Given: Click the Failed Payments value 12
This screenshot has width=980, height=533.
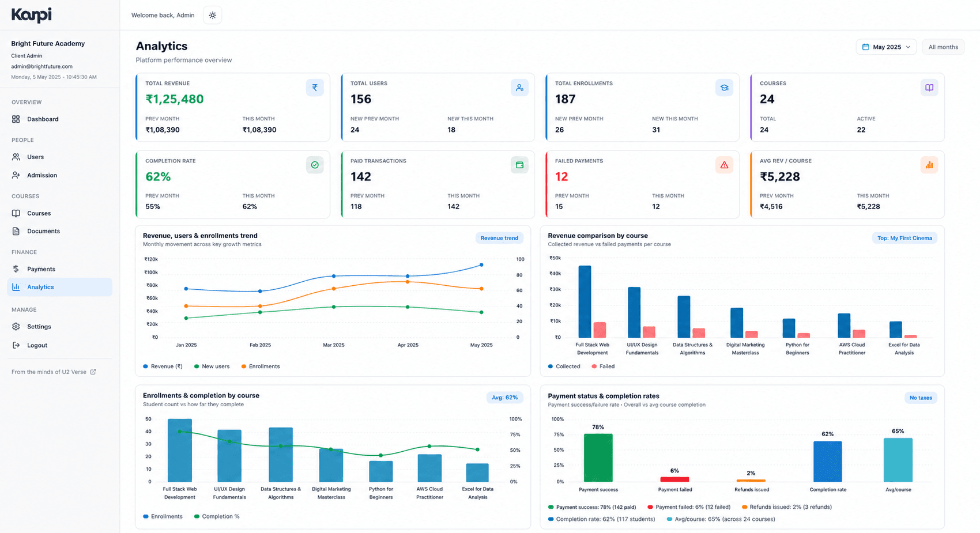Looking at the screenshot, I should coord(561,176).
